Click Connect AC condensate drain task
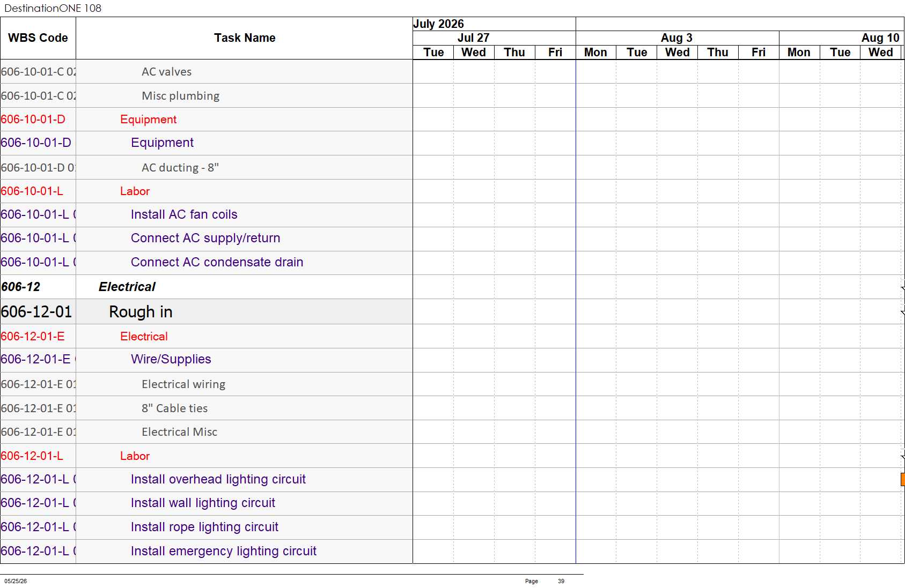The width and height of the screenshot is (905, 588). [217, 262]
